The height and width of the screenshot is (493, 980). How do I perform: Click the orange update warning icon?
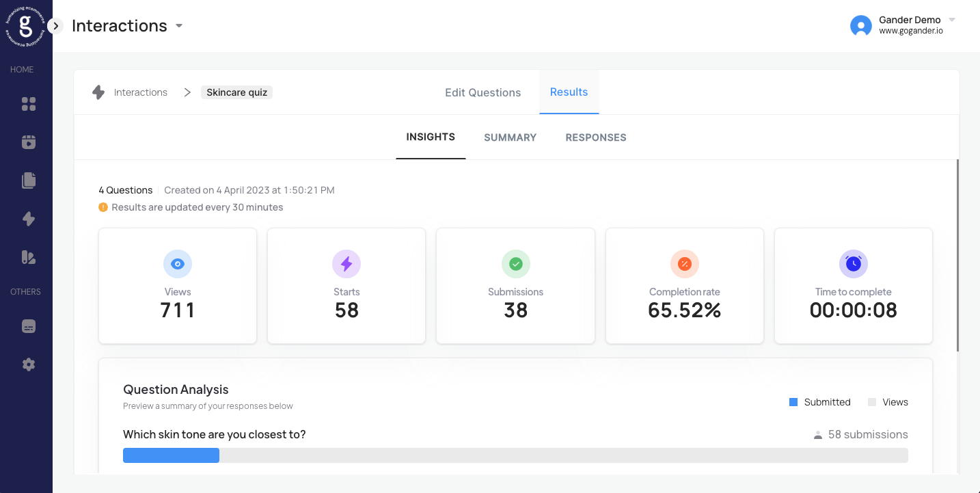103,206
